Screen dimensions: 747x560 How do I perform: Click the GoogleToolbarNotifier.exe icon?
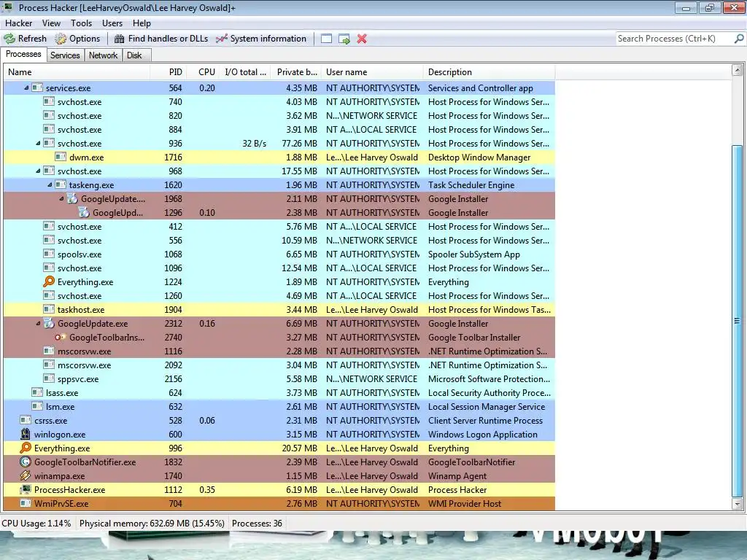click(26, 462)
